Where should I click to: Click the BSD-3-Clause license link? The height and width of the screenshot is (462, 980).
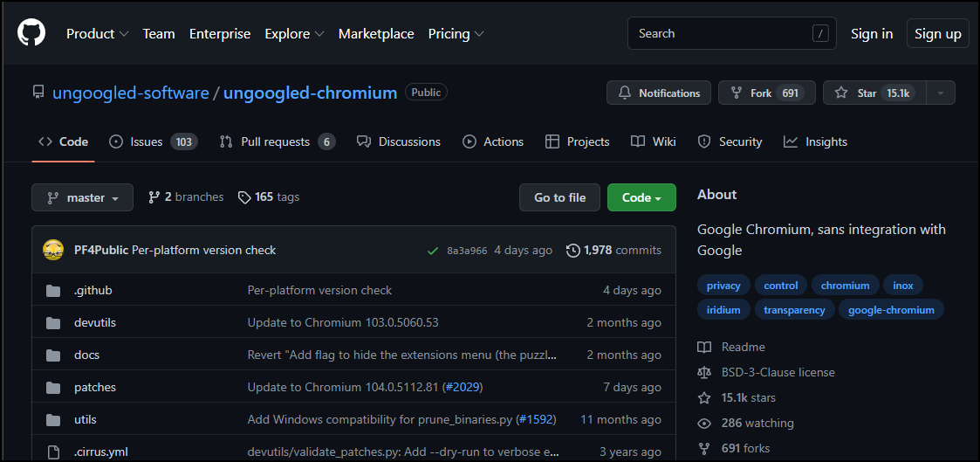pos(778,372)
